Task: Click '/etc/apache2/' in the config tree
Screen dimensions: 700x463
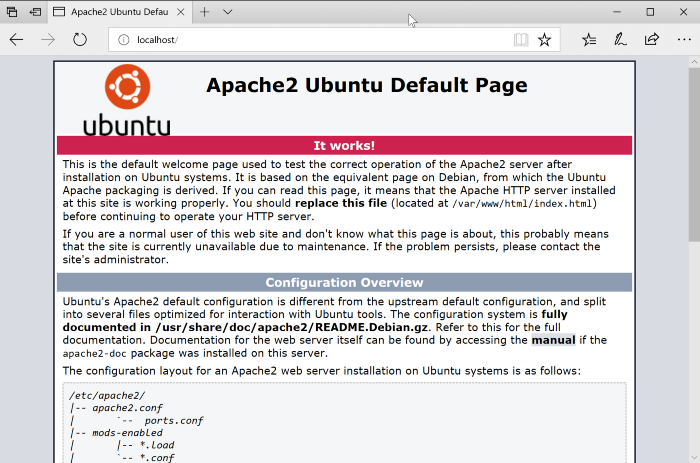Action: tap(107, 396)
